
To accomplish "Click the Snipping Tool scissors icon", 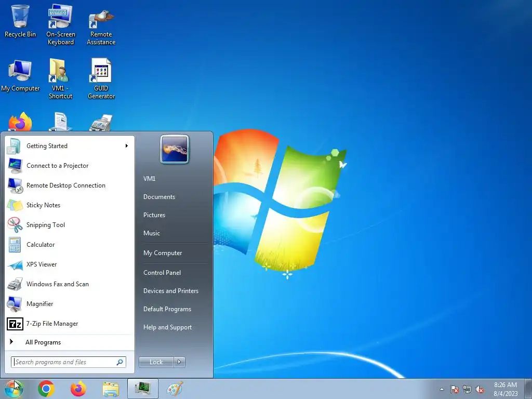I will coord(15,224).
